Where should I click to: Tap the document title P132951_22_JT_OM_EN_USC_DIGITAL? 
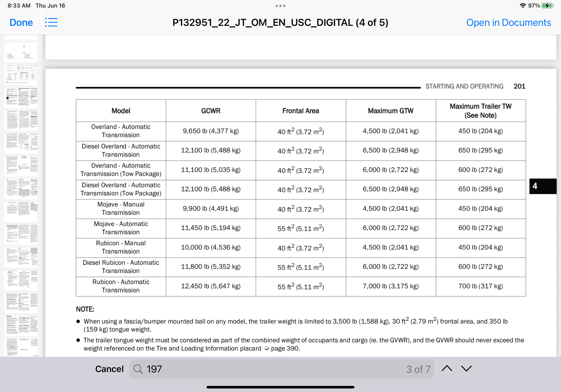click(280, 23)
